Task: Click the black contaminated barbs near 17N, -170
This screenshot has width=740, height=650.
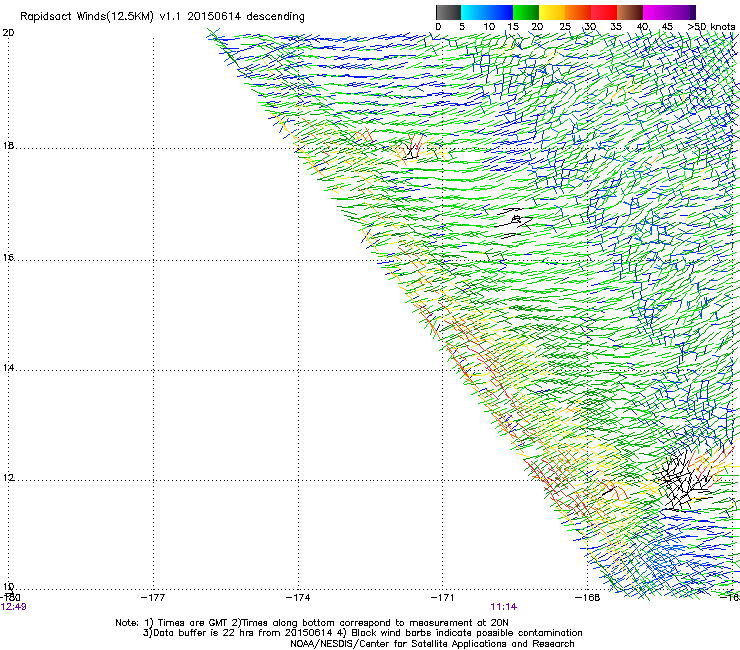Action: 513,222
